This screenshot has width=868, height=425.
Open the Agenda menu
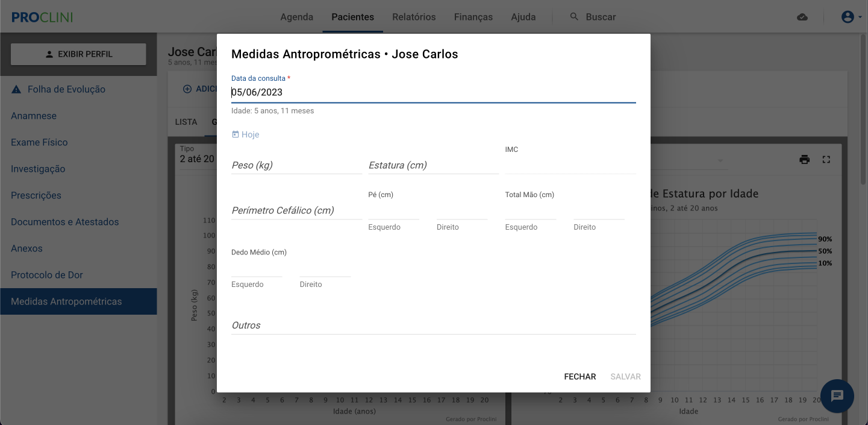point(296,17)
